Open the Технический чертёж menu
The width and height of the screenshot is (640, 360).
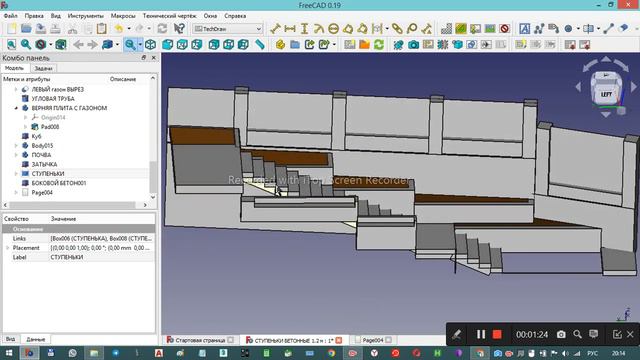tap(169, 16)
